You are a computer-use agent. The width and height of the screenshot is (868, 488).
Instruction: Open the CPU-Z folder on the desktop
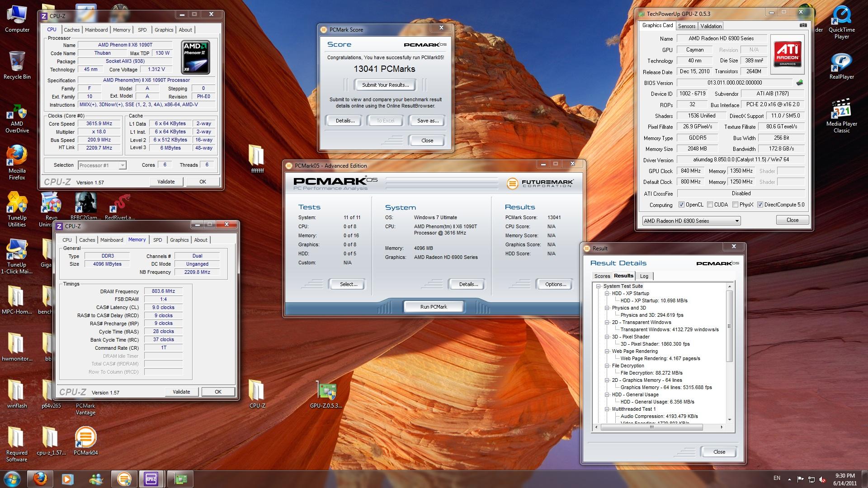257,394
